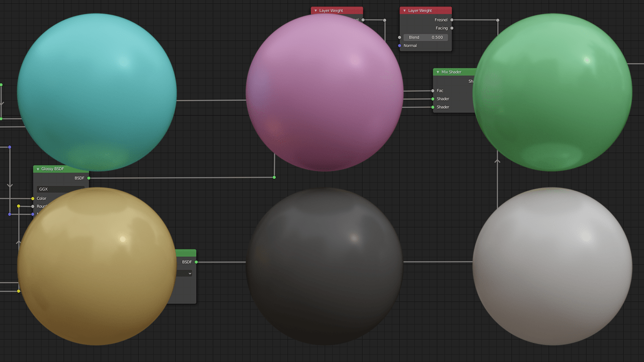Screen dimensions: 644x362
Task: Click the blue Normal input socket on Layer Weight
Action: coord(399,45)
